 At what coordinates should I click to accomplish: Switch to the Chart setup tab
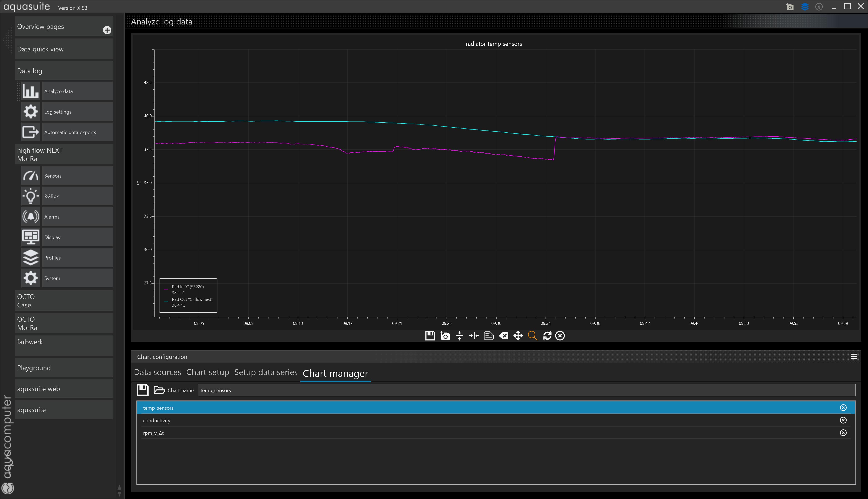pyautogui.click(x=207, y=372)
